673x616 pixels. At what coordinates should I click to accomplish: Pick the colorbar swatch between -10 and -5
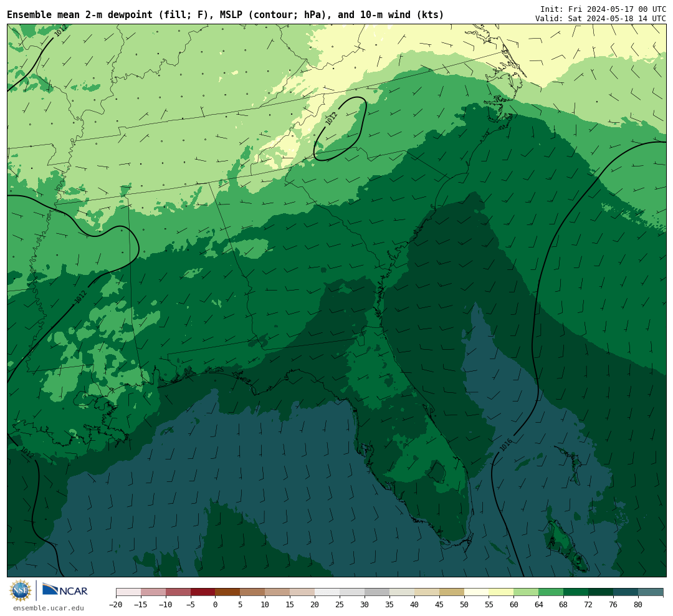click(178, 592)
